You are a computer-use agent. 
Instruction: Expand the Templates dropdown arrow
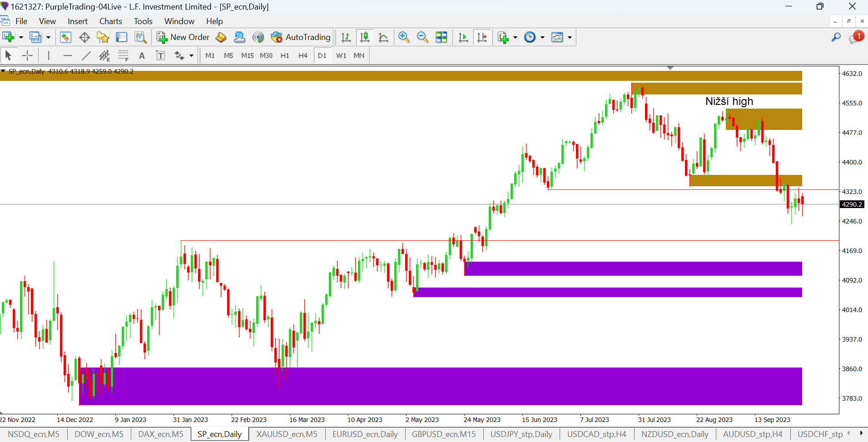pos(570,37)
